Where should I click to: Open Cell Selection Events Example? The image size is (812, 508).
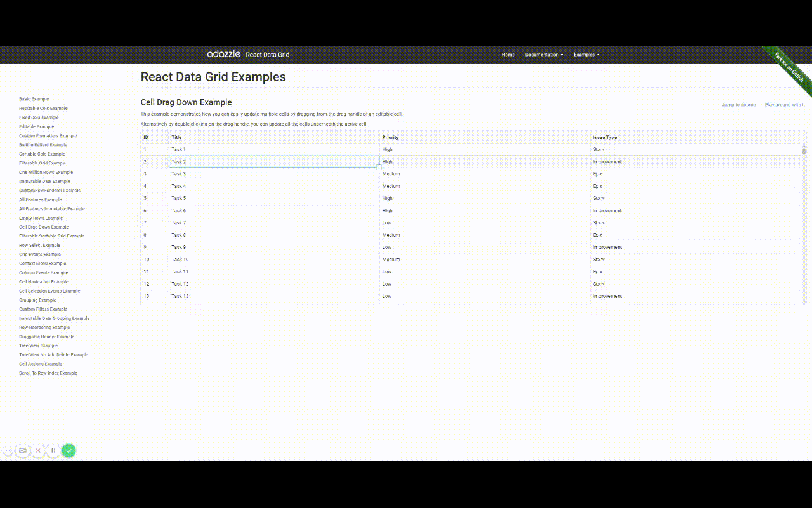coord(49,291)
